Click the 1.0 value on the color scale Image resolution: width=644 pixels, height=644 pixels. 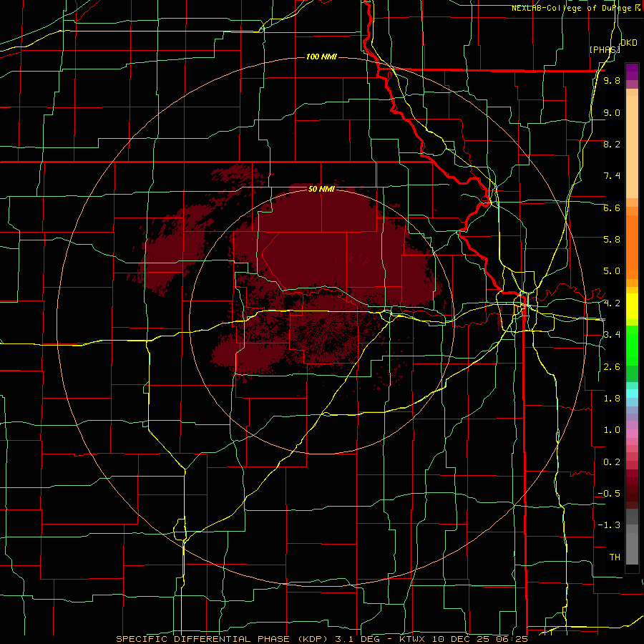[x=612, y=430]
